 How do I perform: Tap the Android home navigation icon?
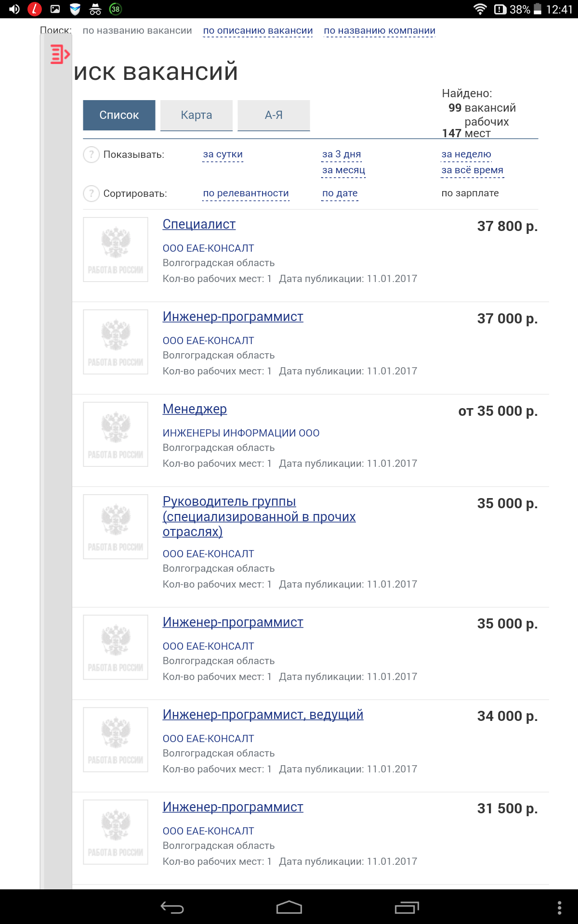[289, 907]
